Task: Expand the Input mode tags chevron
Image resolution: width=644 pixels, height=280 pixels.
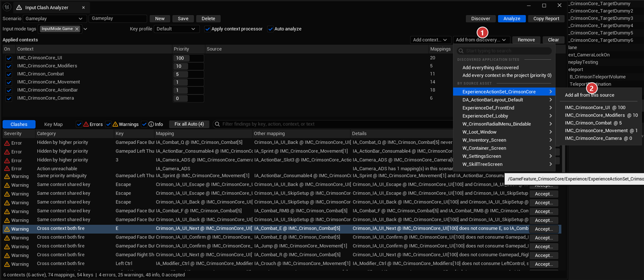Action: (x=85, y=29)
